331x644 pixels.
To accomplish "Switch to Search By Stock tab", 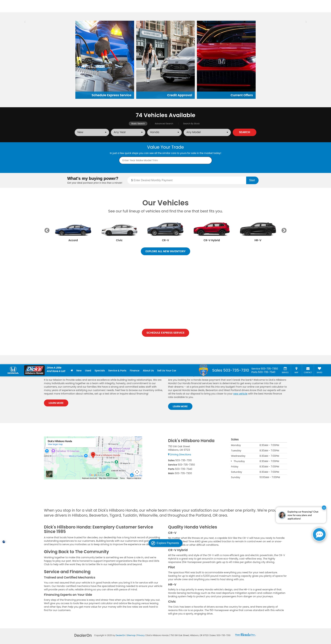I will tap(191, 123).
